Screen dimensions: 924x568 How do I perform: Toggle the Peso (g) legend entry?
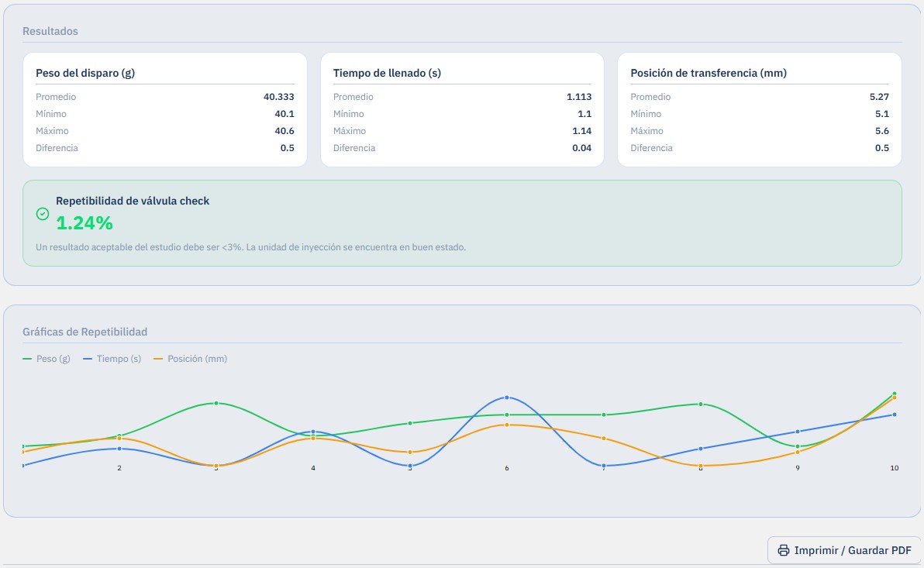click(x=46, y=359)
